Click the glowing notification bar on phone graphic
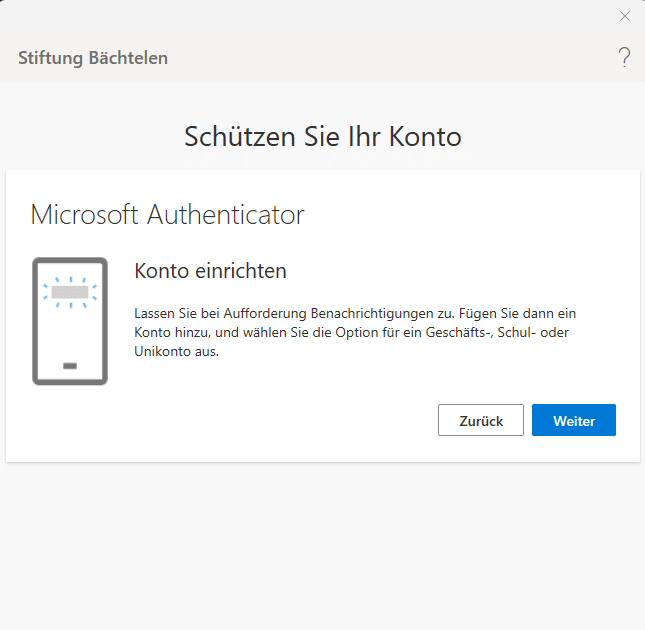645x630 pixels. click(x=70, y=293)
